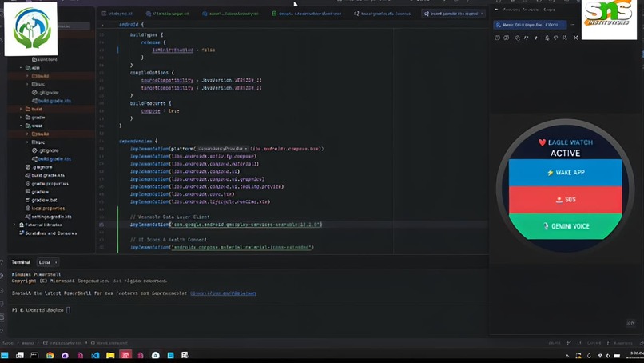Click the emulator location arrow icon
Image resolution: width=644 pixels, height=363 pixels.
(536, 38)
